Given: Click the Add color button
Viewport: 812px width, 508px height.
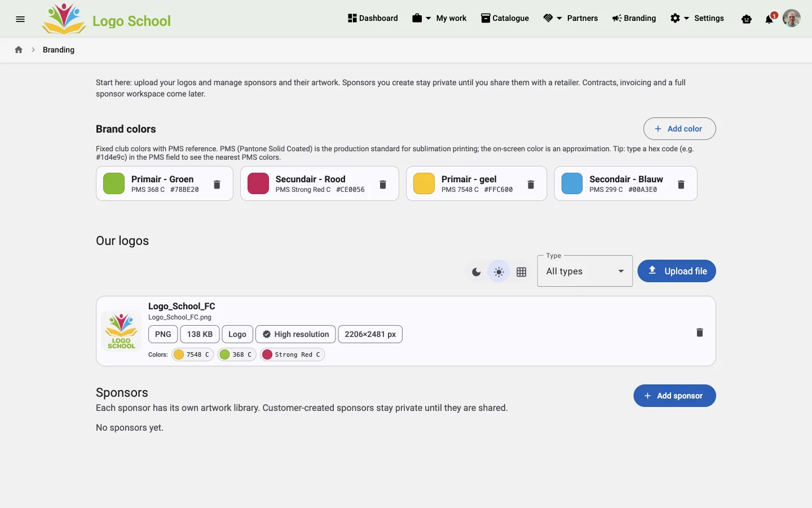Looking at the screenshot, I should coord(679,129).
